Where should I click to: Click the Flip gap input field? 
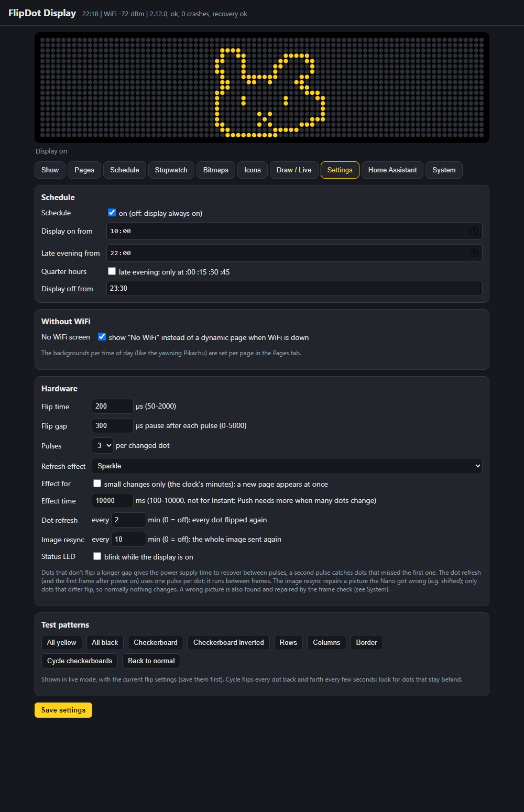(x=113, y=425)
